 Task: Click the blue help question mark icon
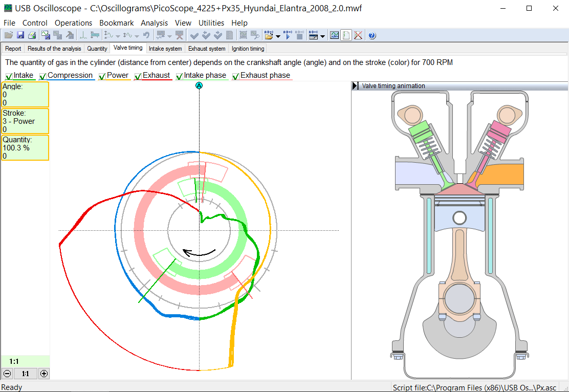[x=372, y=35]
